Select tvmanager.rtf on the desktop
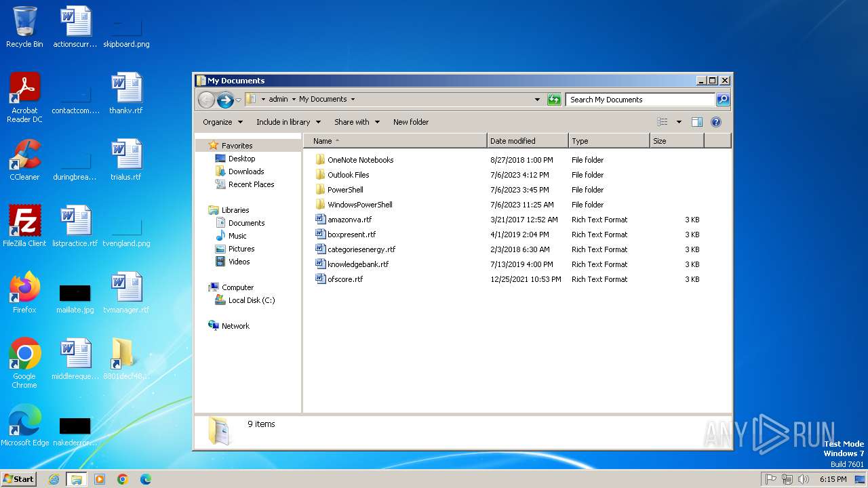Image resolution: width=868 pixels, height=488 pixels. pyautogui.click(x=126, y=293)
